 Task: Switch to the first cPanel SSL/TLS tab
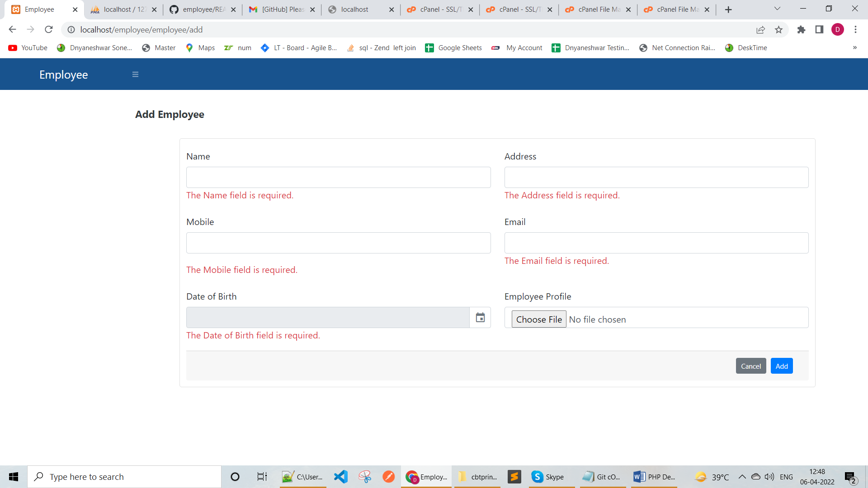click(x=440, y=9)
